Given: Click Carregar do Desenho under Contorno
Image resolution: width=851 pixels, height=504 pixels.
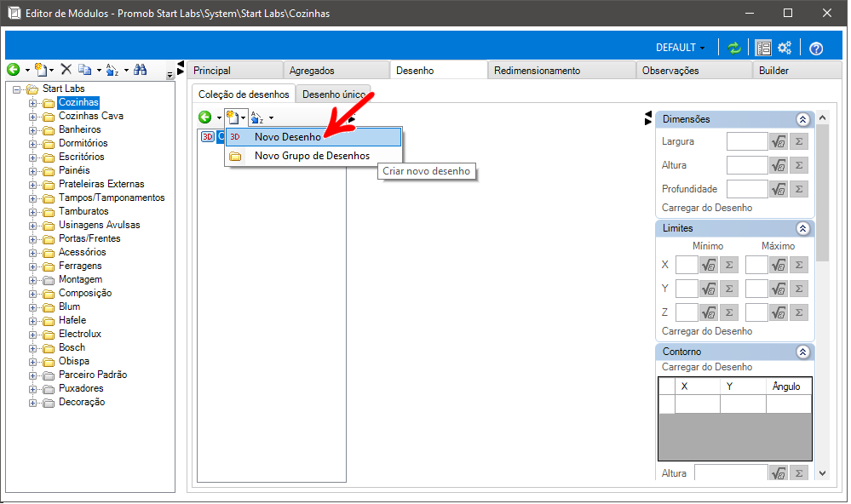Looking at the screenshot, I should (707, 367).
